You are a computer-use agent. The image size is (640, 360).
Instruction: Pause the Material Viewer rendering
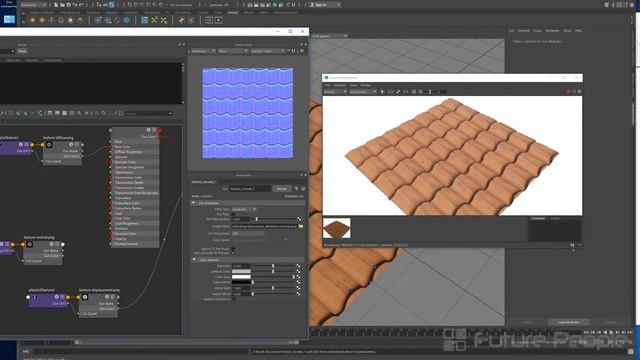coord(293,51)
